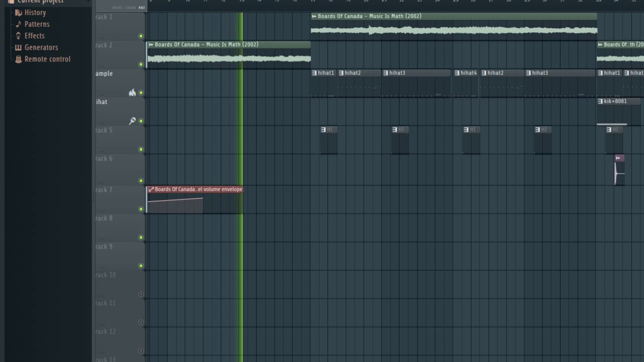Click waveform of Track 1 audio clip

[454, 31]
